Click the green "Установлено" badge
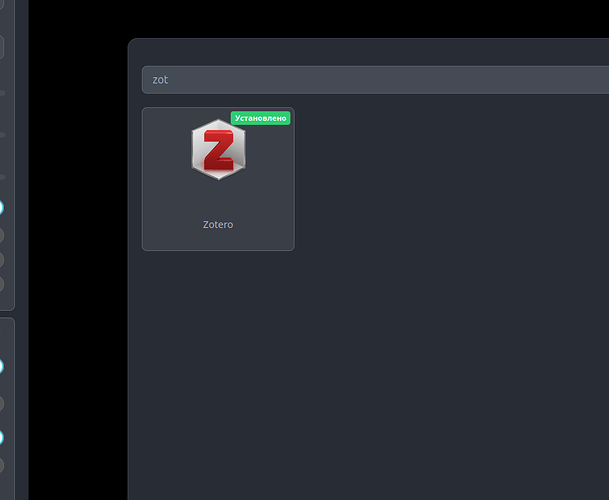This screenshot has width=609, height=500. (x=260, y=118)
